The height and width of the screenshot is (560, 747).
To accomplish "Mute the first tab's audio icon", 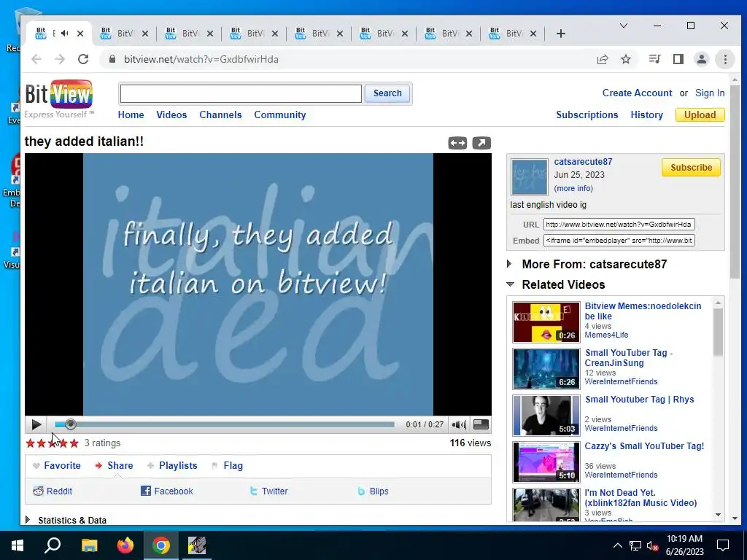I will coord(65,34).
